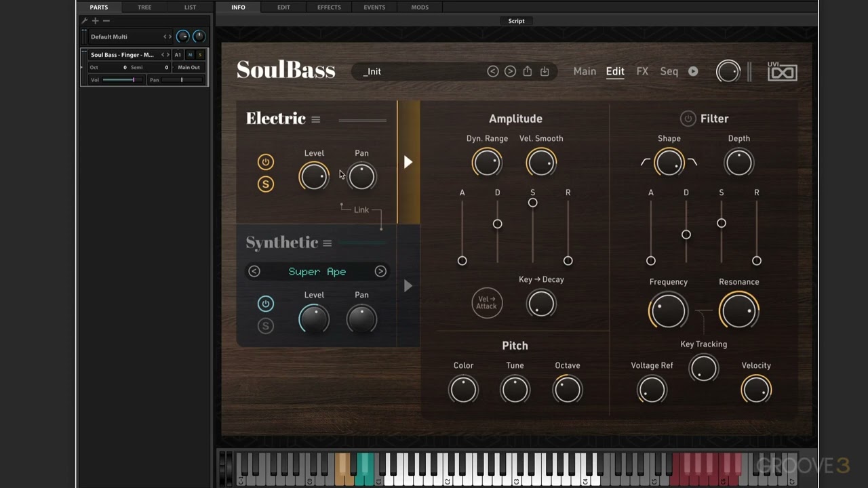Click the Voltage Ref knob
The height and width of the screenshot is (488, 868).
652,390
